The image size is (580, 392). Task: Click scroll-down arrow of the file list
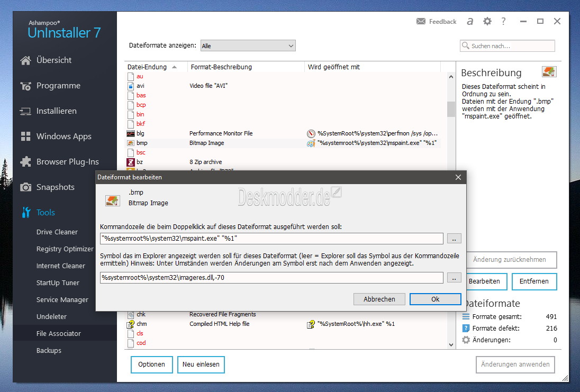451,345
